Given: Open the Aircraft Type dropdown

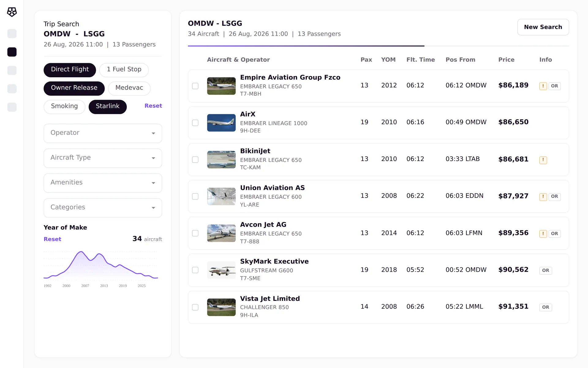Looking at the screenshot, I should (x=103, y=158).
